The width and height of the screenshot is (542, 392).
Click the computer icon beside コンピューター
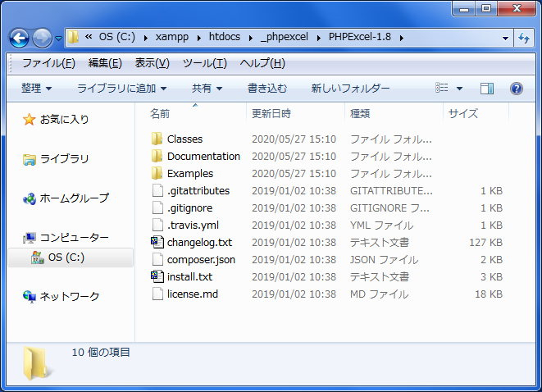pyautogui.click(x=29, y=238)
